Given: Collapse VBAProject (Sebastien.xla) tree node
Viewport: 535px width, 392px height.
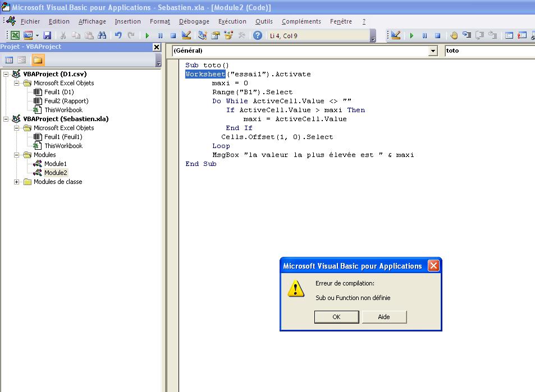Looking at the screenshot, I should (6, 119).
